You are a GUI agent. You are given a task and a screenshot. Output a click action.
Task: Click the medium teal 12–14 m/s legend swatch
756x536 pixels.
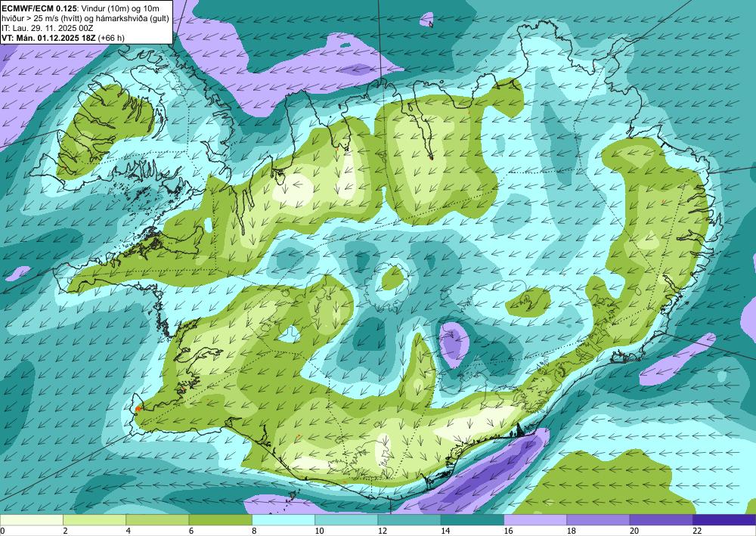[409, 520]
